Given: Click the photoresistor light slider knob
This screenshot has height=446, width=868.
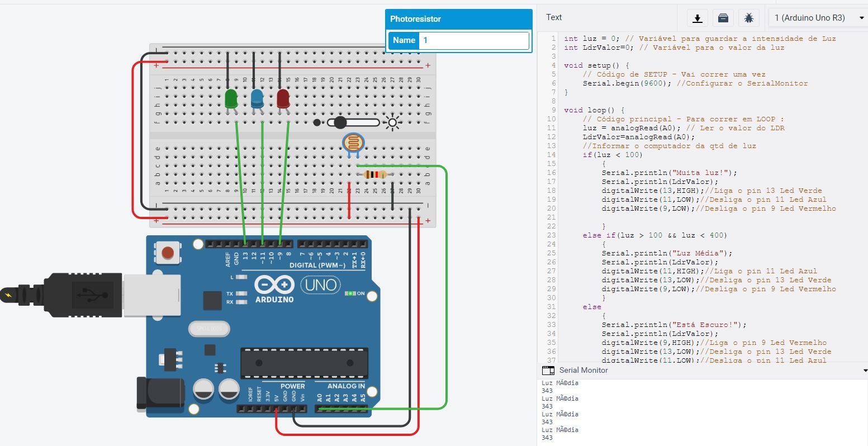Looking at the screenshot, I should (340, 122).
